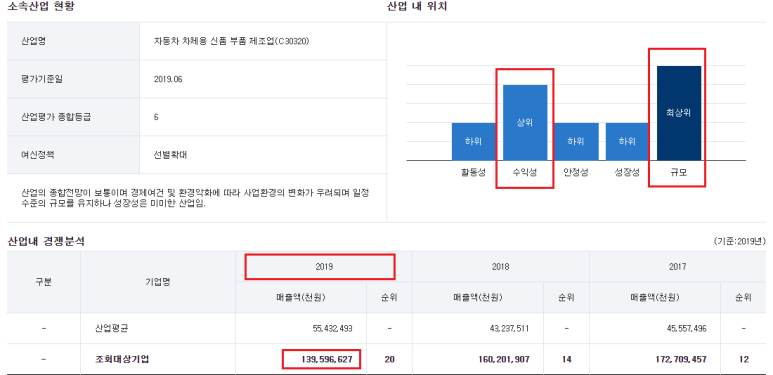The image size is (773, 375).
Task: Click the 안정성 bar labeled 하위
Action: click(576, 141)
